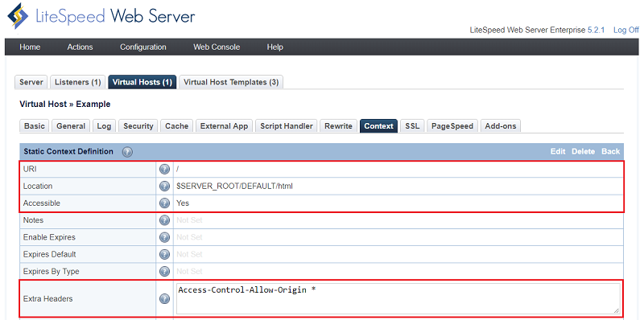Switch to the Basic sub-tab

pyautogui.click(x=35, y=126)
